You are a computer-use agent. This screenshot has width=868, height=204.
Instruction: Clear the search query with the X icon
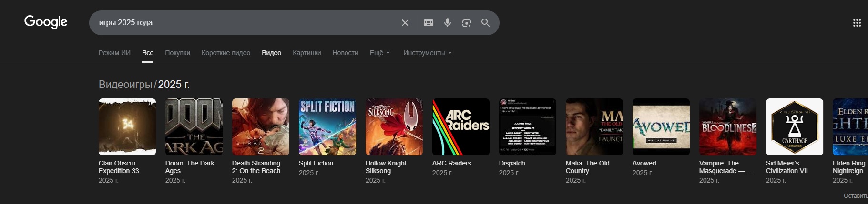(405, 23)
